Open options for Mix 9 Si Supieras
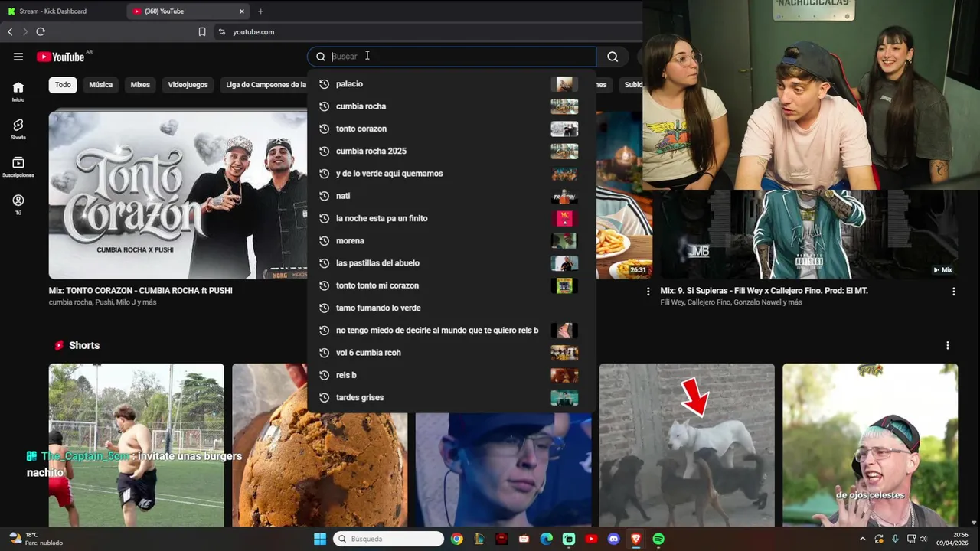Screen dimensions: 980x551 (x=953, y=292)
